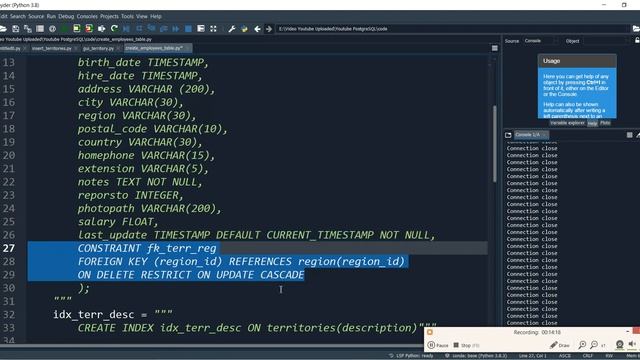Click the stop debugging square icon

click(188, 29)
